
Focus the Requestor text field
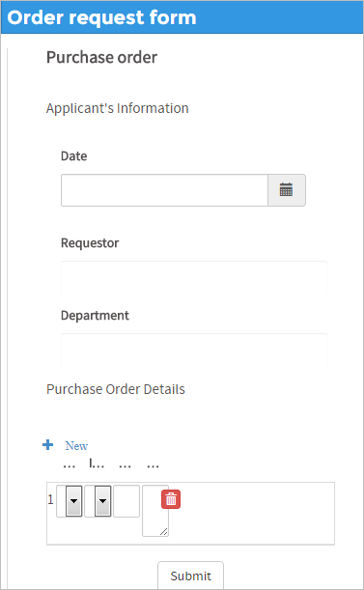tap(194, 277)
